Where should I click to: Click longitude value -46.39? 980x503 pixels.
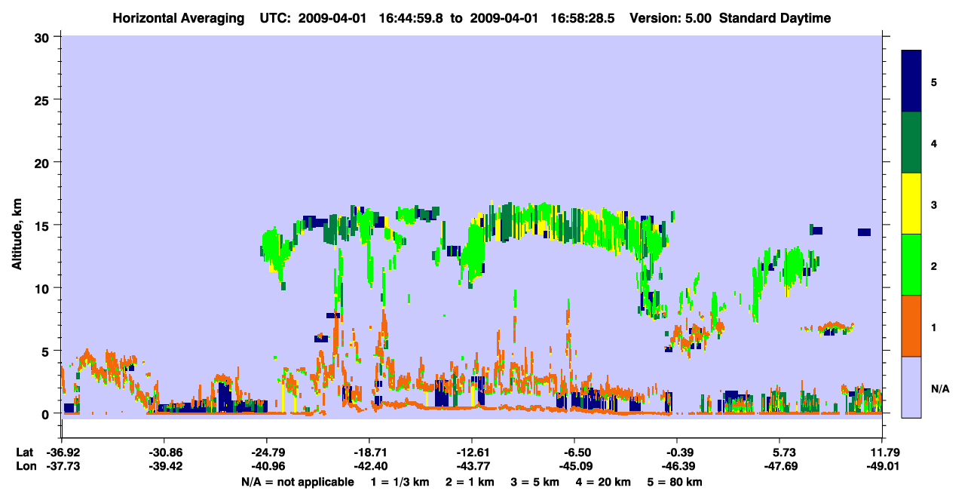(x=677, y=467)
